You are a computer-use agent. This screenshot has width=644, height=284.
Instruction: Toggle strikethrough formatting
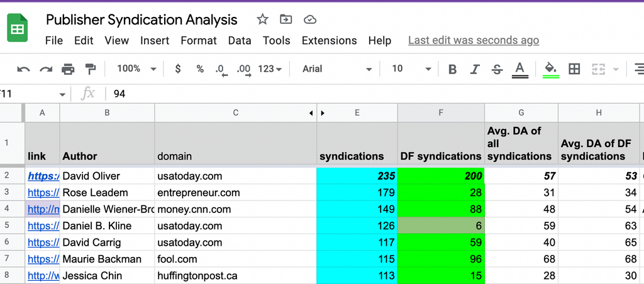coord(497,69)
